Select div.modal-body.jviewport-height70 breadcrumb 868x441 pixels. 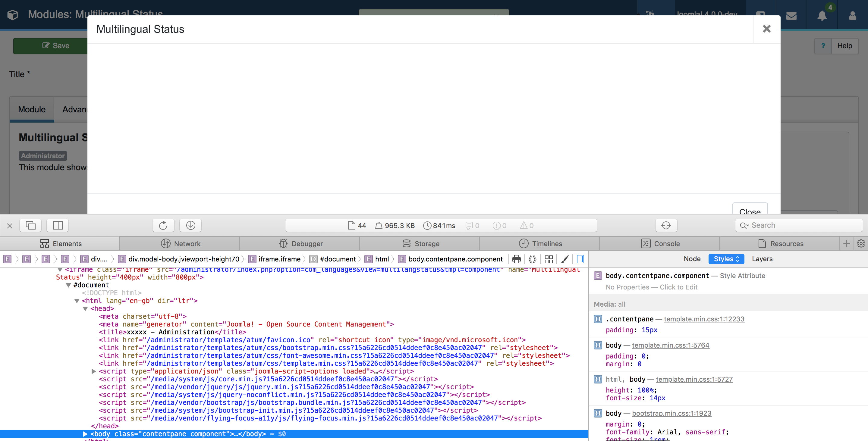coord(179,259)
